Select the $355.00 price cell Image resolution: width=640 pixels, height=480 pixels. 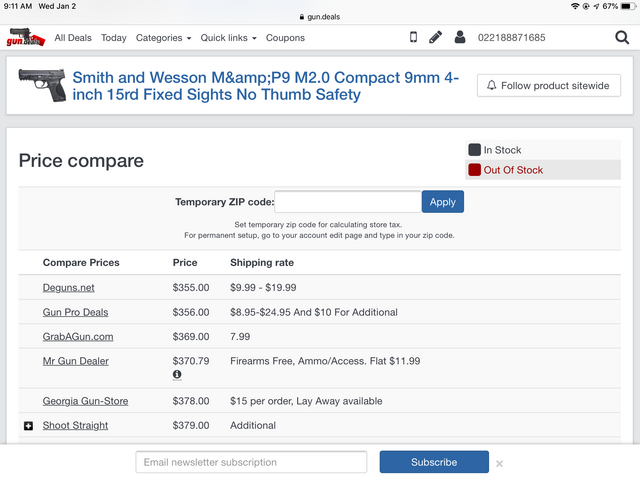tap(191, 288)
